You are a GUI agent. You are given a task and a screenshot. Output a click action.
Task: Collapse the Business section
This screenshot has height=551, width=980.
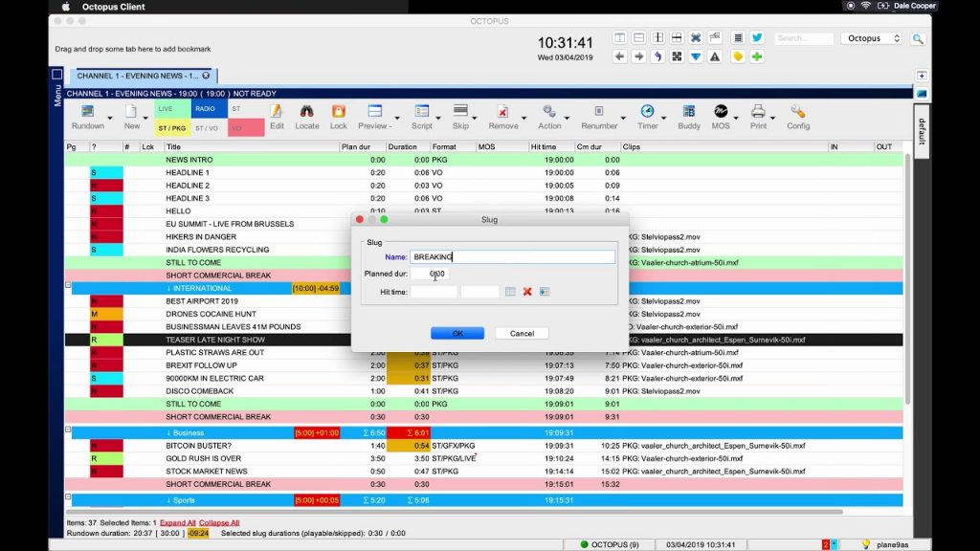tap(68, 431)
